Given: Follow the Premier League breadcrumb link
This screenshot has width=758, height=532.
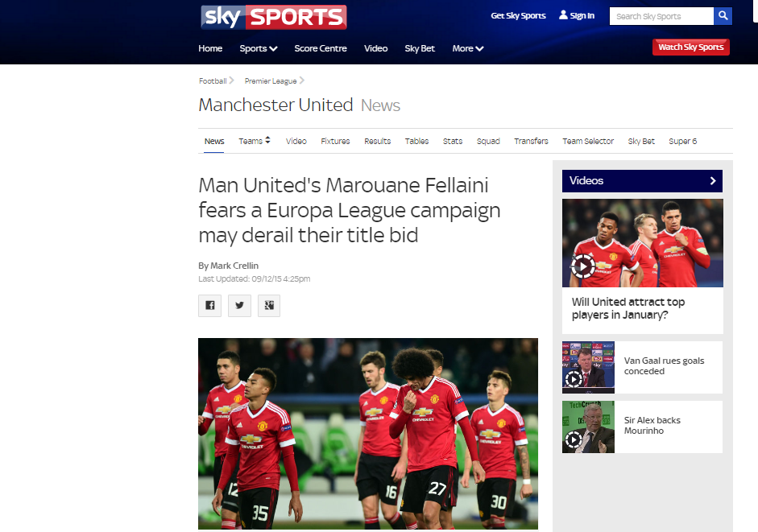Looking at the screenshot, I should point(270,80).
